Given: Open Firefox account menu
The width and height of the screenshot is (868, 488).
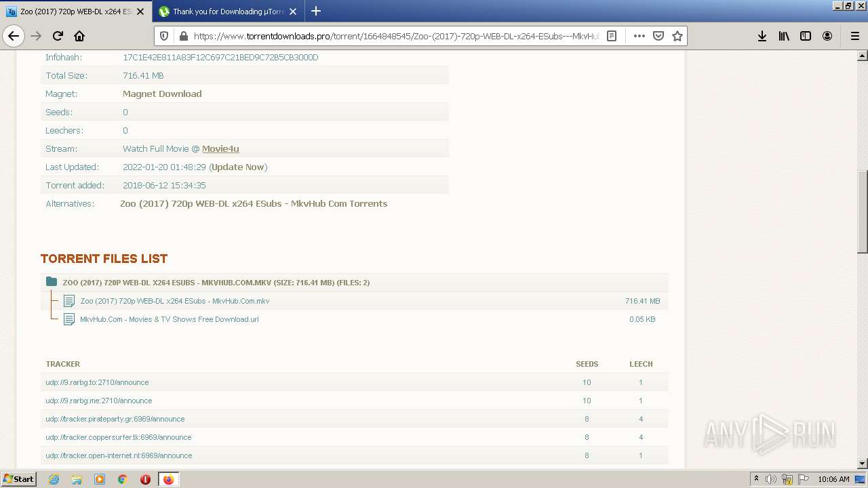Looking at the screenshot, I should point(827,36).
